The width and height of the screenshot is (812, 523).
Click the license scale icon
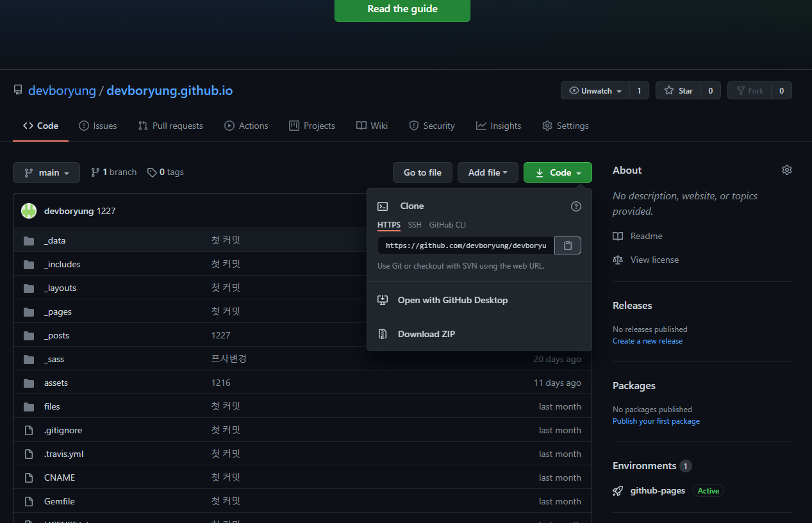click(x=618, y=260)
